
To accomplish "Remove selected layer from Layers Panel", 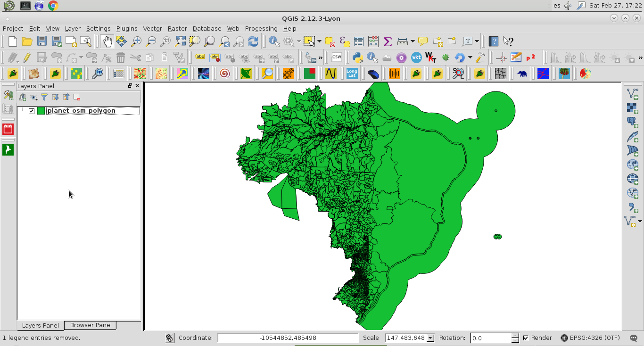I will coord(77,97).
